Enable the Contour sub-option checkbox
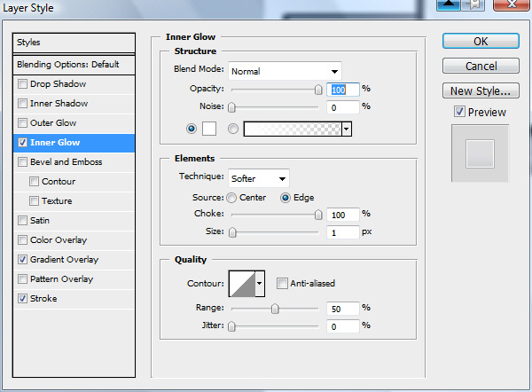The image size is (532, 392). 34,181
